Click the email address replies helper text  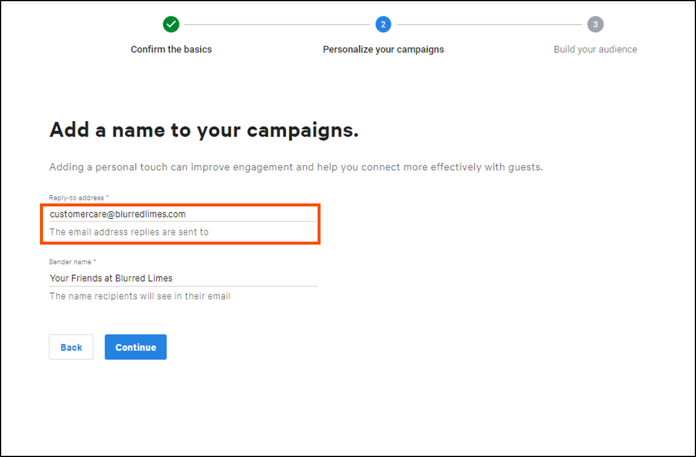tap(129, 232)
